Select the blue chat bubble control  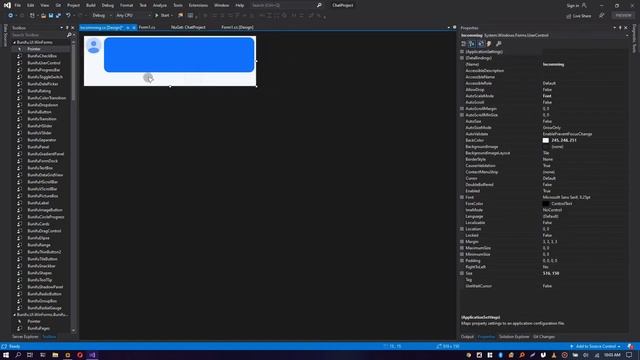click(x=179, y=55)
